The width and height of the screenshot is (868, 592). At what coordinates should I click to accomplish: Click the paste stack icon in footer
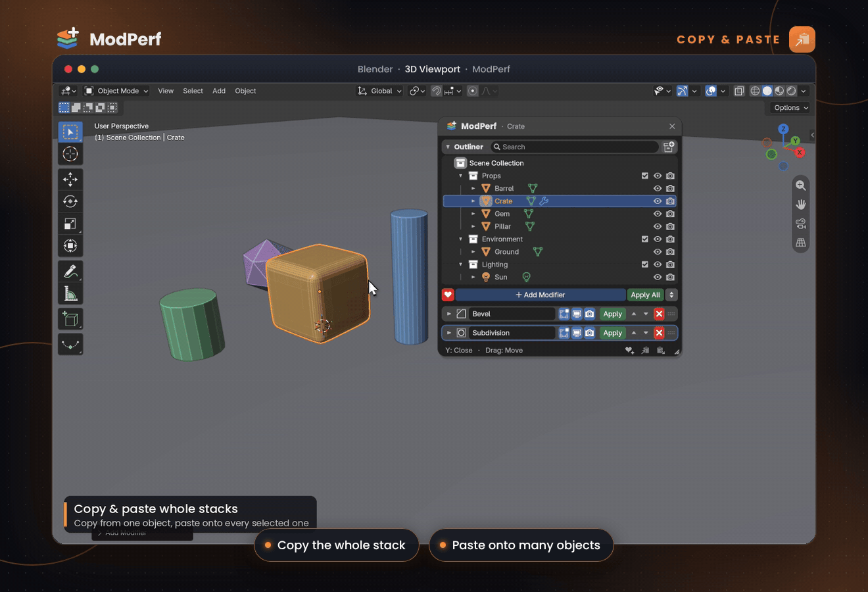pyautogui.click(x=661, y=351)
